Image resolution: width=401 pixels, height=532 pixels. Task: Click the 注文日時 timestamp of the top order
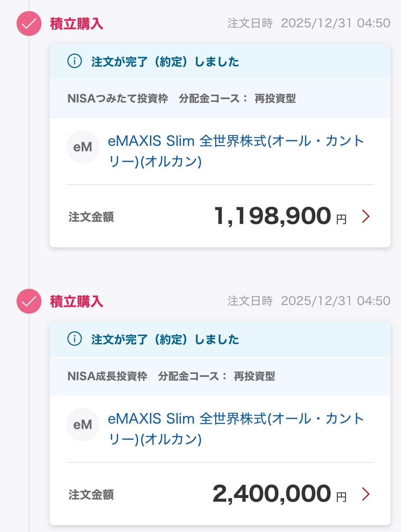[x=309, y=23]
